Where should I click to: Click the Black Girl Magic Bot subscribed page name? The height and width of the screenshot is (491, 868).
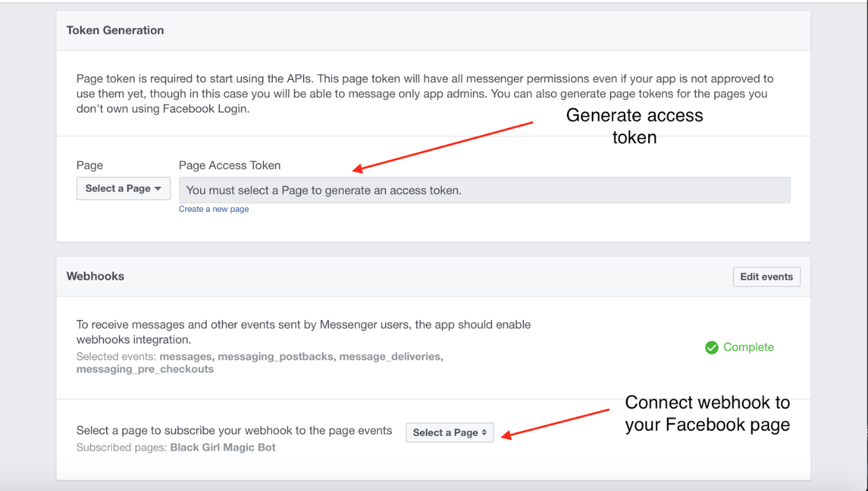pyautogui.click(x=222, y=448)
